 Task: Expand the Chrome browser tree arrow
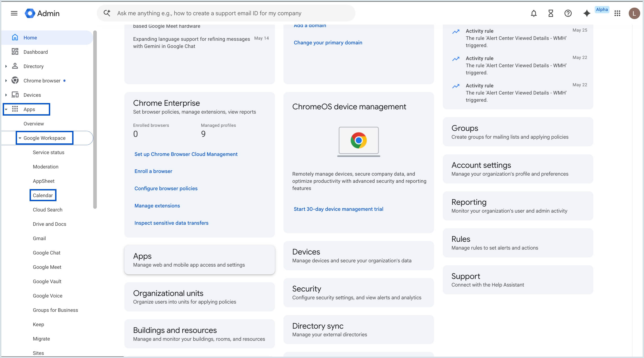click(6, 80)
